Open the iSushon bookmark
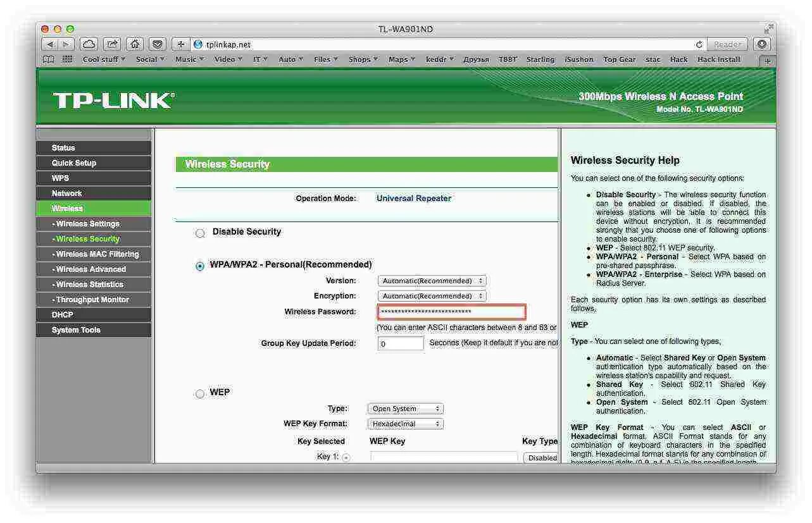The image size is (812, 523). coord(579,59)
